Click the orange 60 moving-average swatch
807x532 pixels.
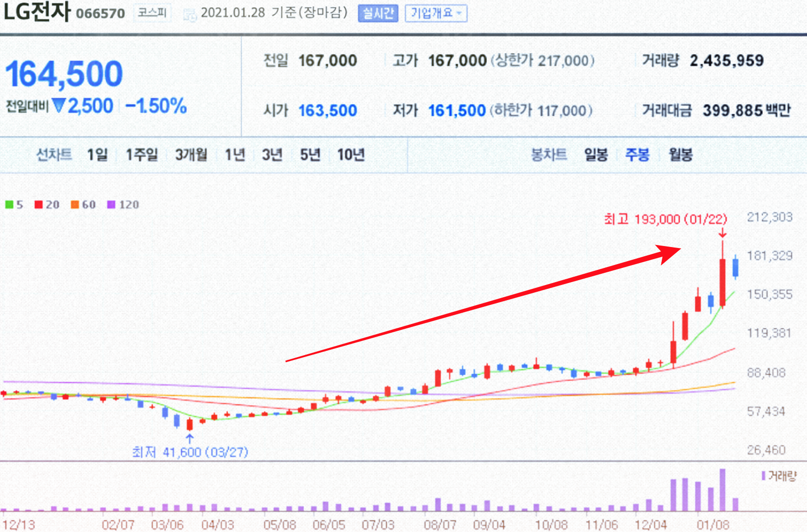75,205
